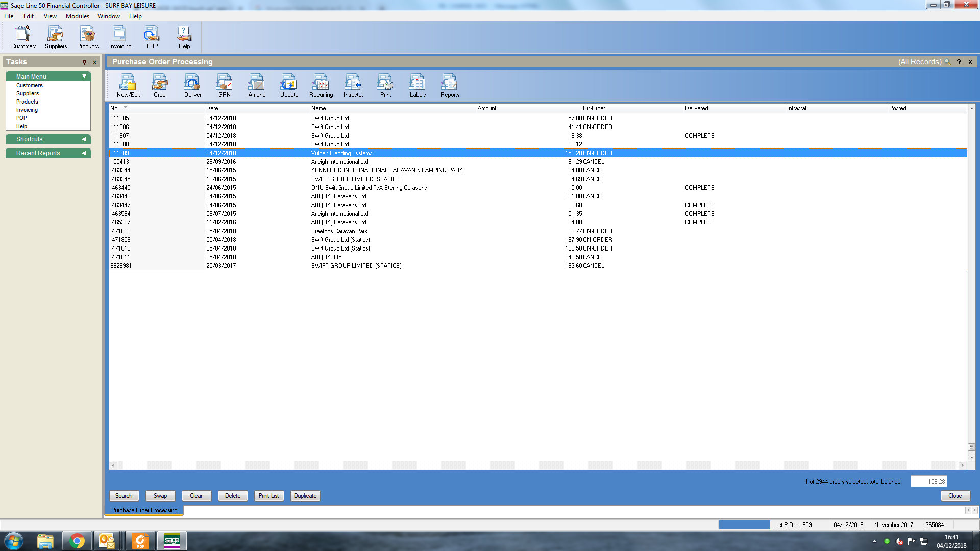This screenshot has height=551, width=980.
Task: Toggle sort on the No. column header
Action: pos(115,108)
